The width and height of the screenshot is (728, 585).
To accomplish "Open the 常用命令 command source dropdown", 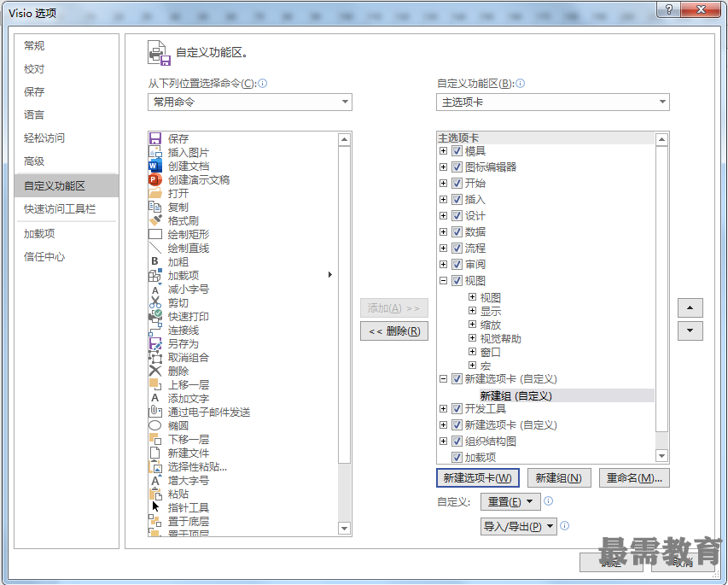I will point(250,102).
